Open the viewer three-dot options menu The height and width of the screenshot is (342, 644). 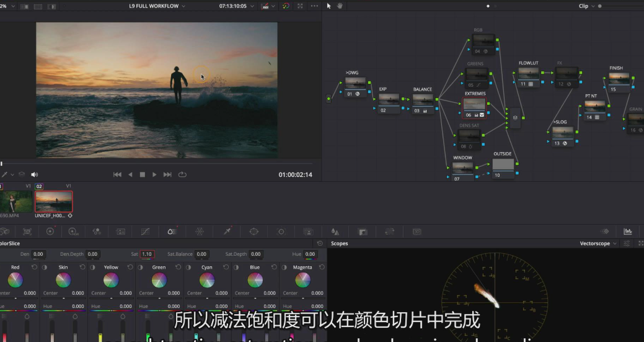[314, 6]
